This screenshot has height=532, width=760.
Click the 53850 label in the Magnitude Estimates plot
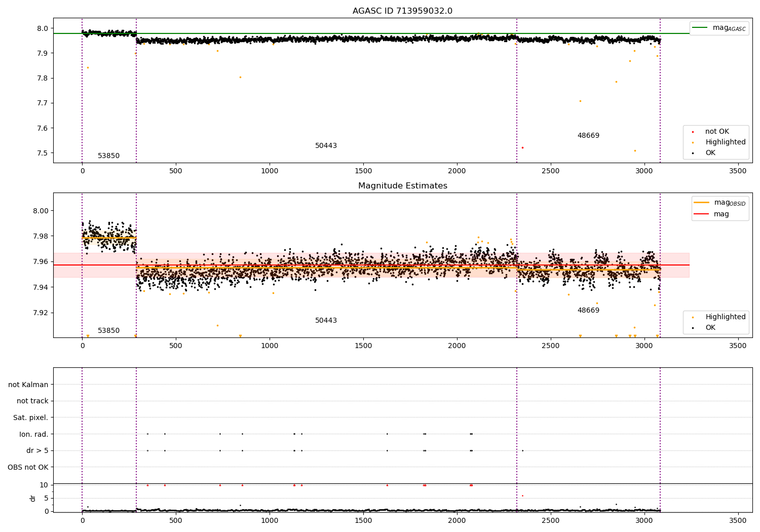tap(109, 331)
